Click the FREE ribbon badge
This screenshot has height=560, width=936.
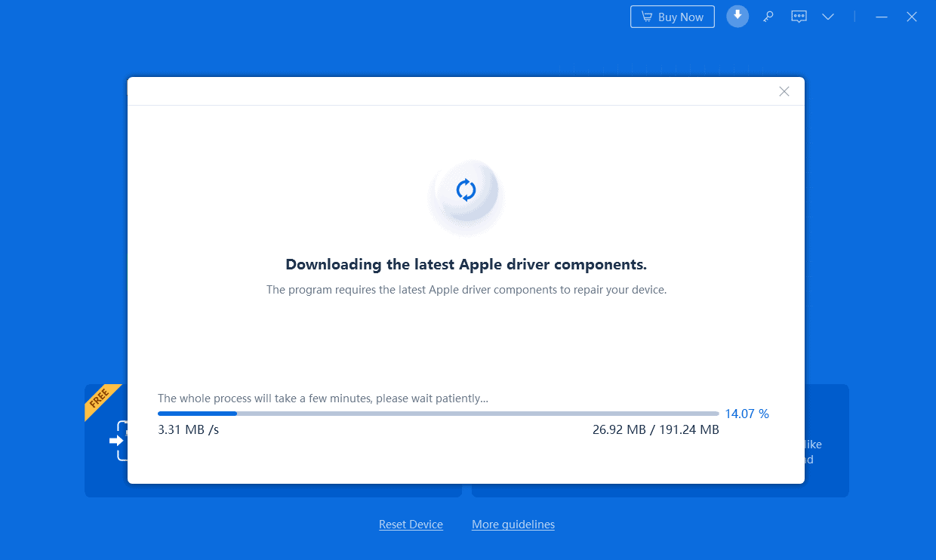102,402
